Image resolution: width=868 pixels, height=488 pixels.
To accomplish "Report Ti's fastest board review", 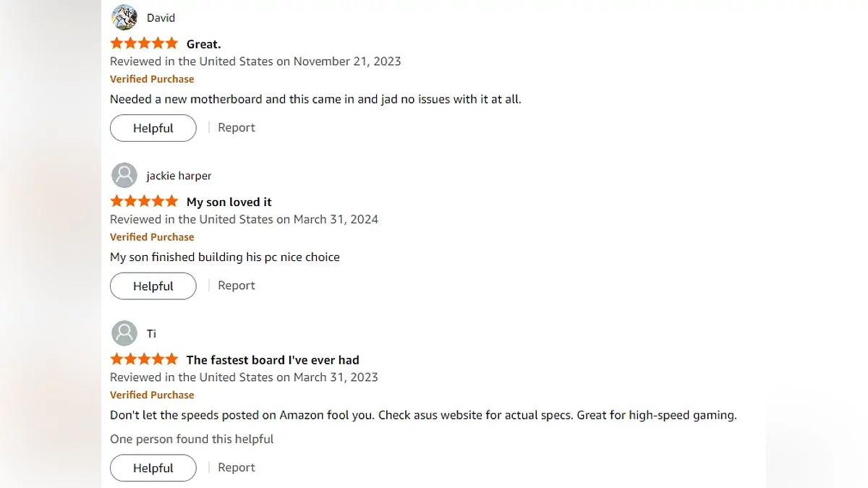I will [x=237, y=468].
